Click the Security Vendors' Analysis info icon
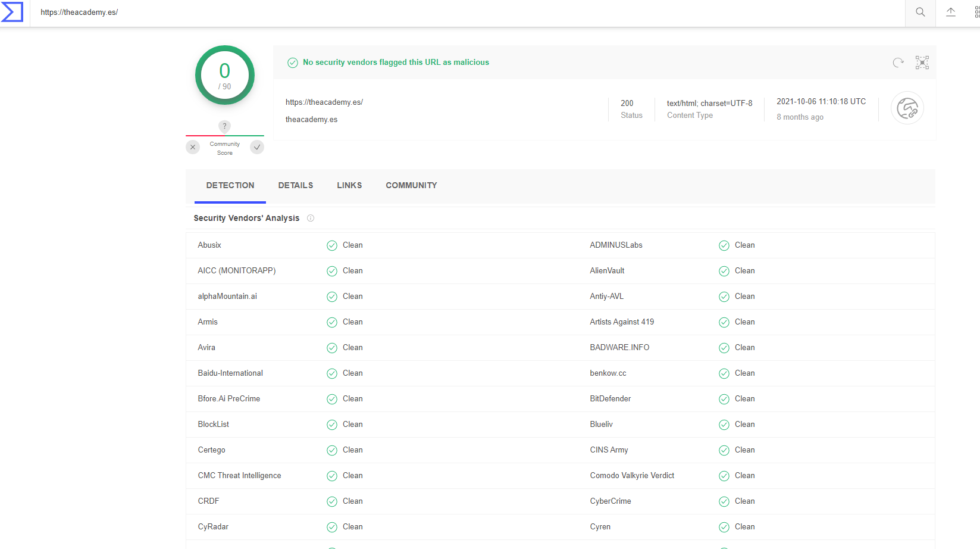 (311, 219)
